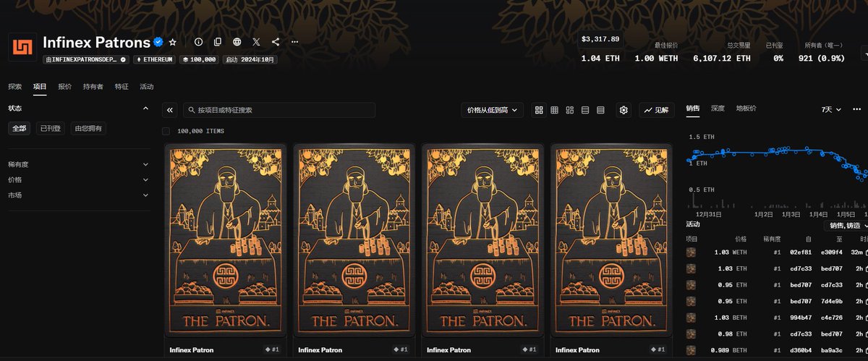Click the blue verified badge beside Infinex Patrons

pos(158,42)
